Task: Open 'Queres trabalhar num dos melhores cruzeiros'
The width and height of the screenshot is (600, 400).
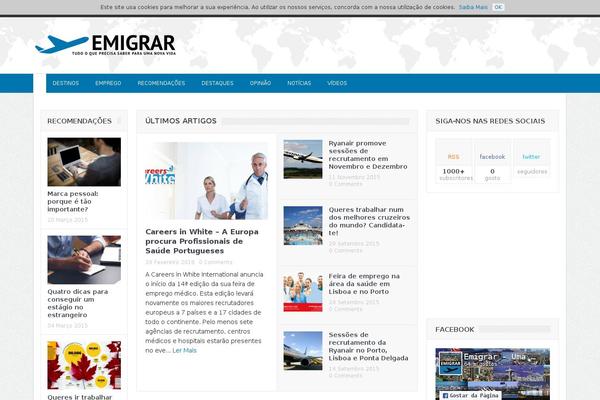Action: point(369,221)
